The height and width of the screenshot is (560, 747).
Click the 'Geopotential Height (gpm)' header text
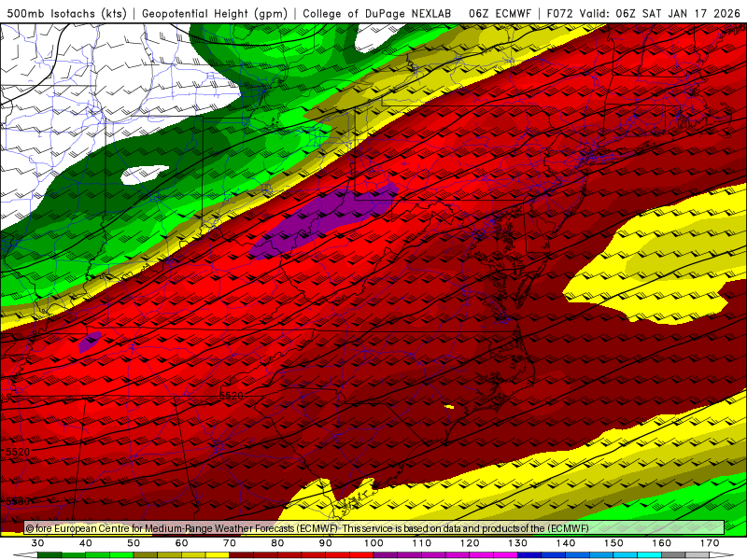point(215,13)
